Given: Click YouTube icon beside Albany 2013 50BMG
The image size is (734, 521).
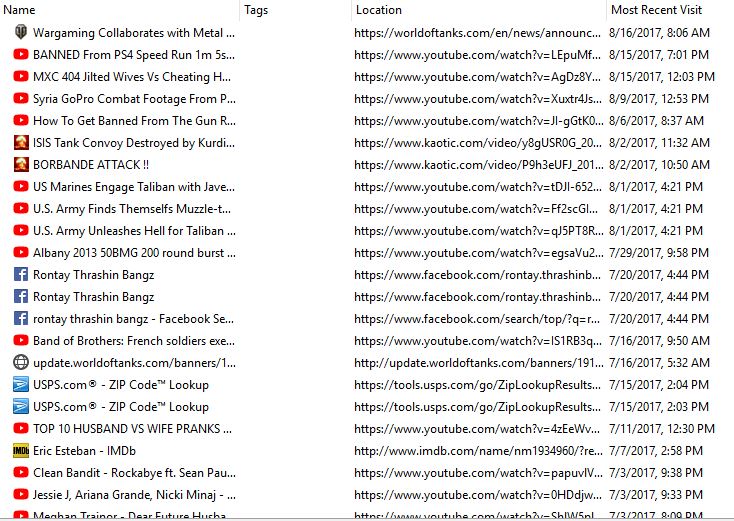Looking at the screenshot, I should [21, 252].
